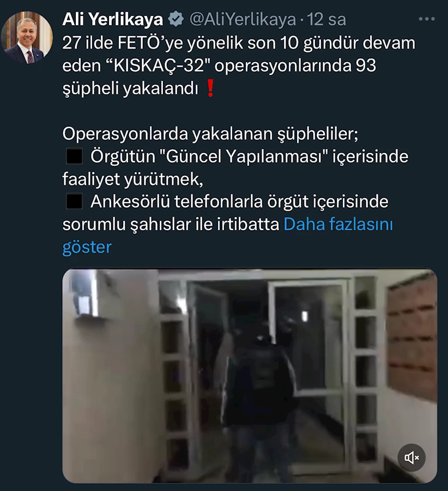Click black square before "Örgütün"
The width and height of the screenshot is (448, 491).
click(x=75, y=156)
